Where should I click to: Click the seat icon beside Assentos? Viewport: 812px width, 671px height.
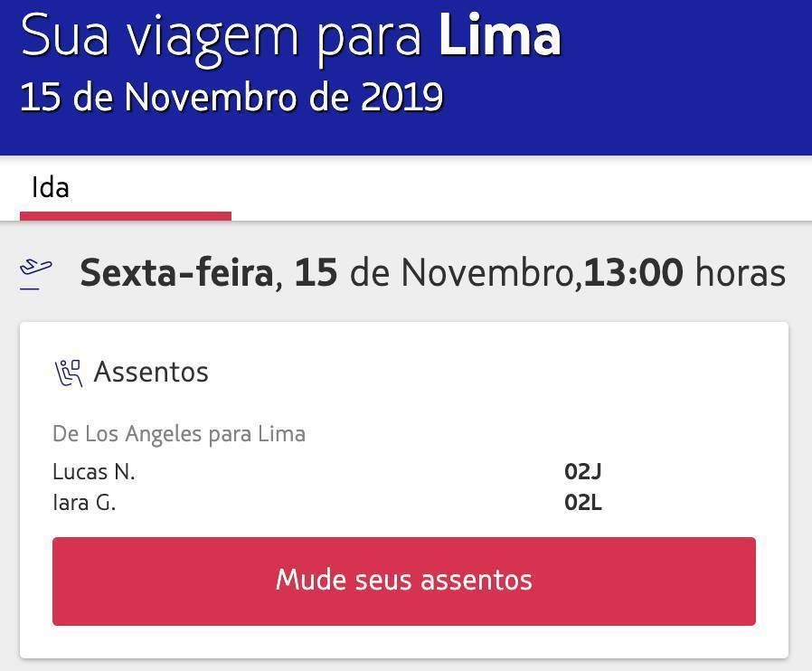69,373
